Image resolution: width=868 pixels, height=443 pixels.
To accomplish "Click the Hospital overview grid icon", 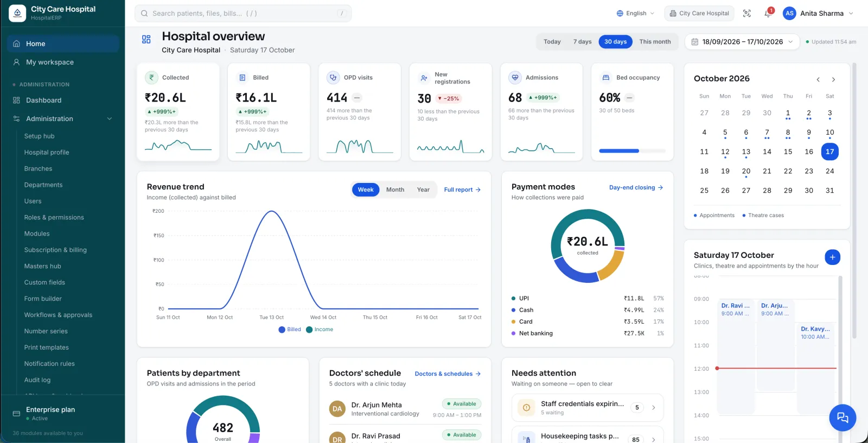I will tap(146, 39).
